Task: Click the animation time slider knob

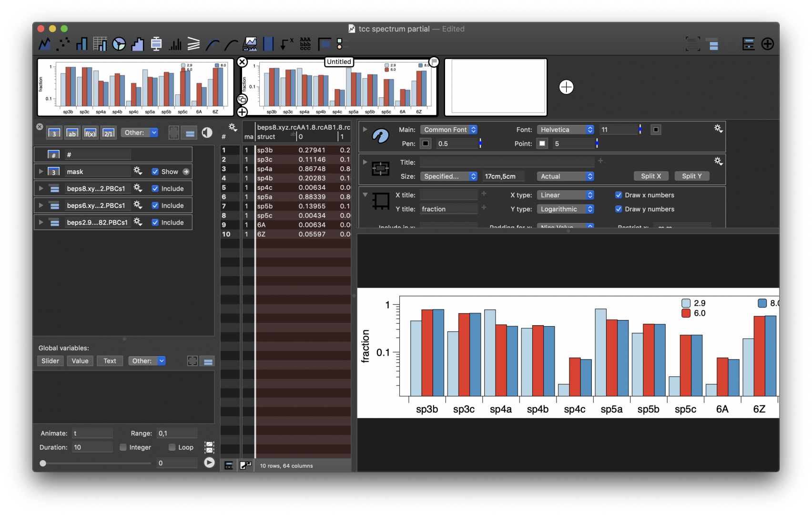Action: pyautogui.click(x=43, y=463)
